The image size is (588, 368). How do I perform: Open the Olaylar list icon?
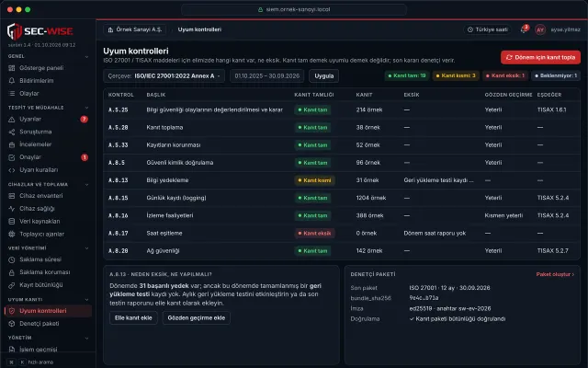[x=12, y=94]
